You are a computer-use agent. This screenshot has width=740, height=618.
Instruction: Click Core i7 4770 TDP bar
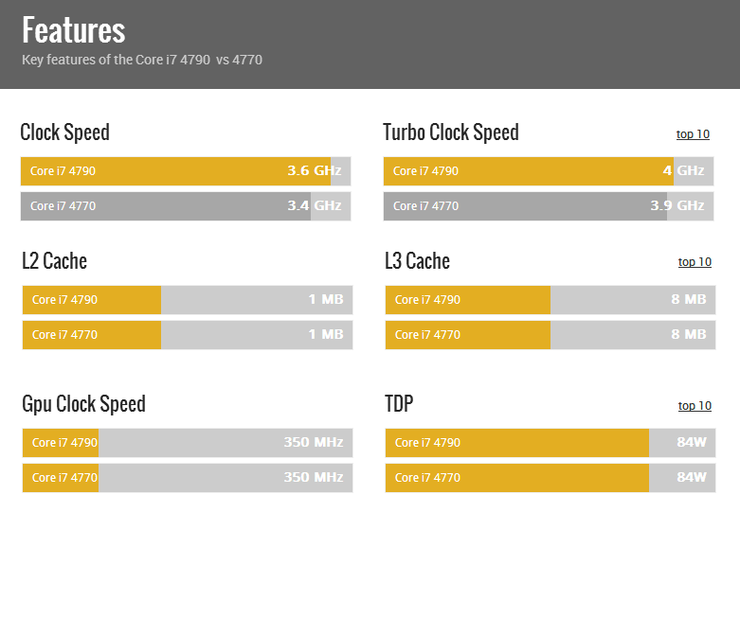point(550,478)
